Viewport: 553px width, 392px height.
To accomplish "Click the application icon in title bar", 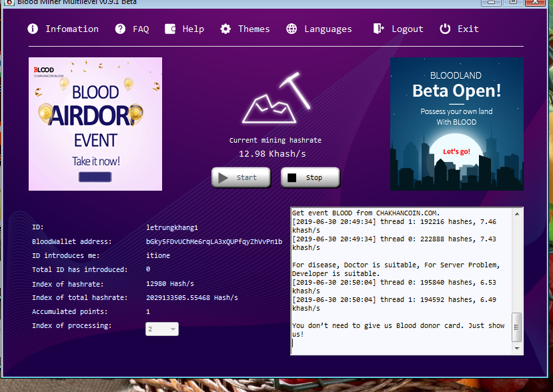I will click(x=9, y=2).
